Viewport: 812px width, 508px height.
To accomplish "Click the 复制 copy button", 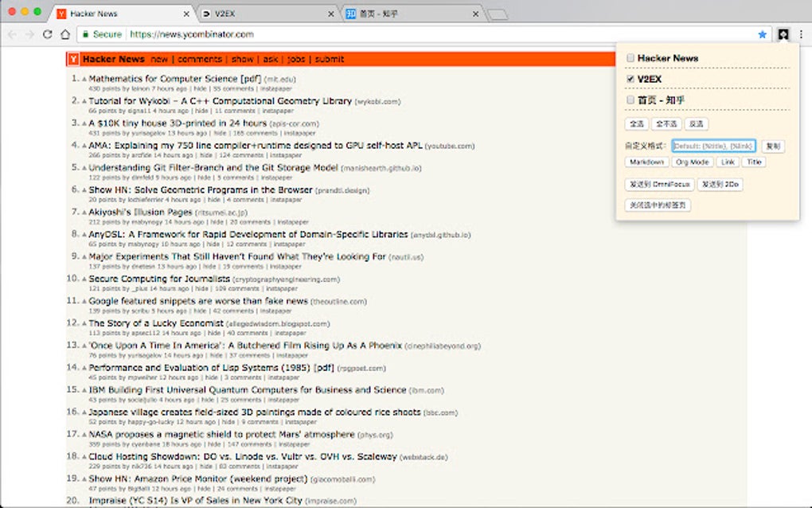I will (773, 147).
